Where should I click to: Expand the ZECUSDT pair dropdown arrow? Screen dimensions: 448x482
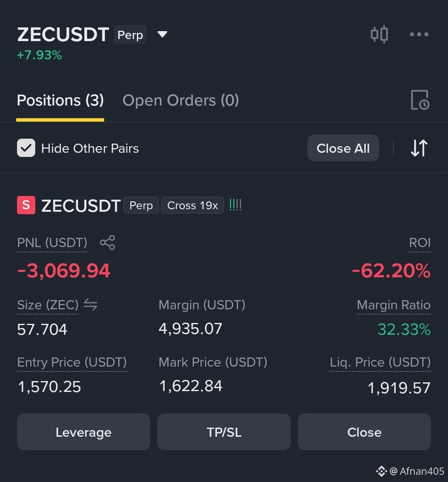point(163,34)
